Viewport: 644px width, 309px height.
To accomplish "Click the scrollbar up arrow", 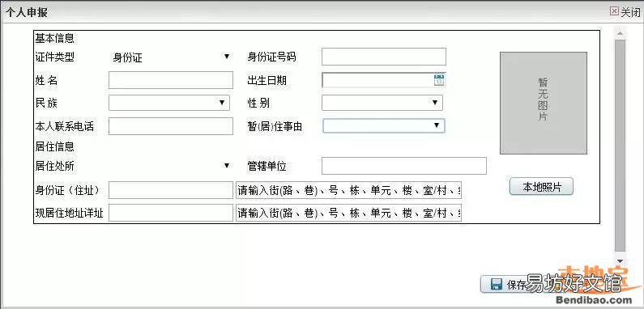I will (x=620, y=34).
